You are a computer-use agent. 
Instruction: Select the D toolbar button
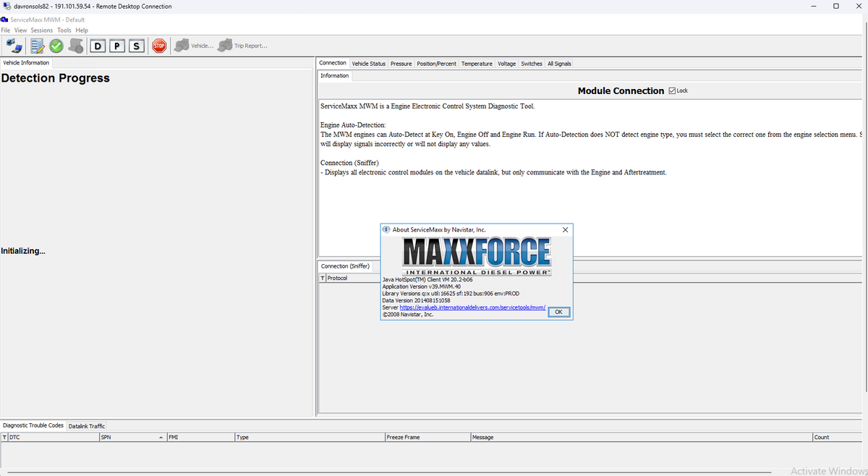pyautogui.click(x=98, y=46)
